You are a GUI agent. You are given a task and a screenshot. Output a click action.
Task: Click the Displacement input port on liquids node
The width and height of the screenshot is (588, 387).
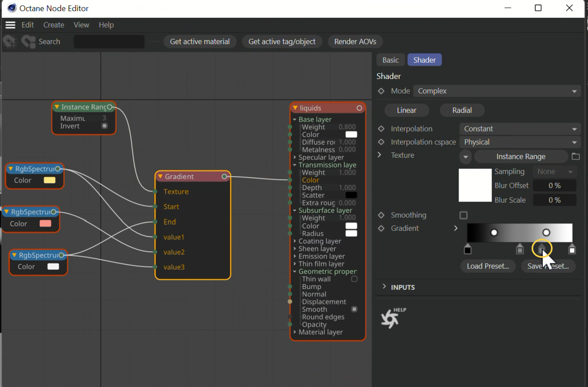[290, 301]
